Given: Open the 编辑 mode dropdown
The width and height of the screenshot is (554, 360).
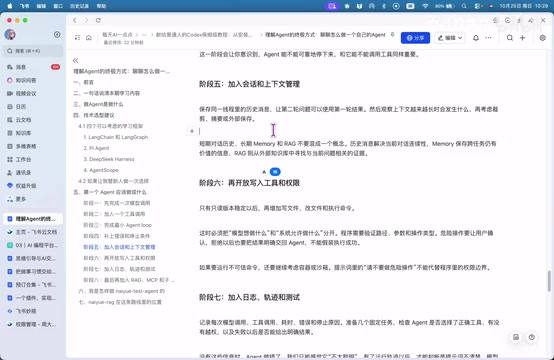Looking at the screenshot, I should (450, 38).
